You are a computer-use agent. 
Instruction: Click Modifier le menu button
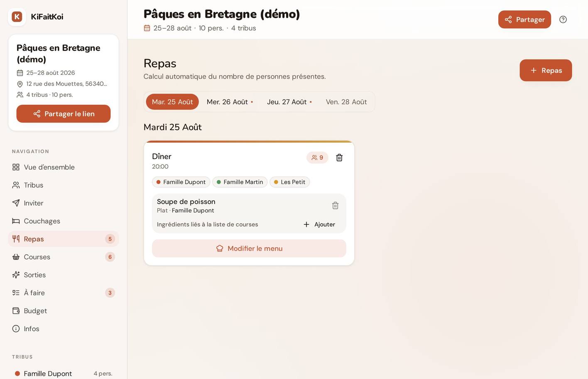coord(249,249)
